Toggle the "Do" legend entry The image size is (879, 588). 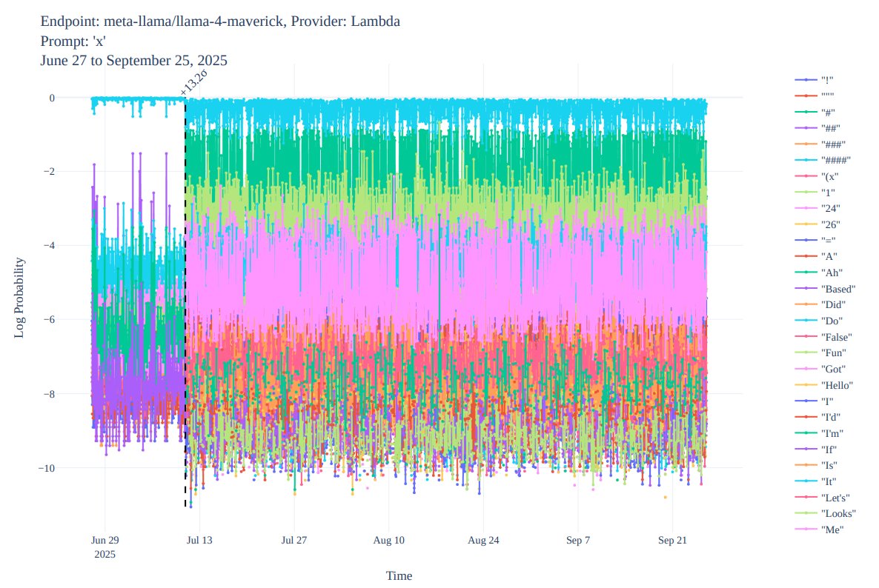(818, 321)
